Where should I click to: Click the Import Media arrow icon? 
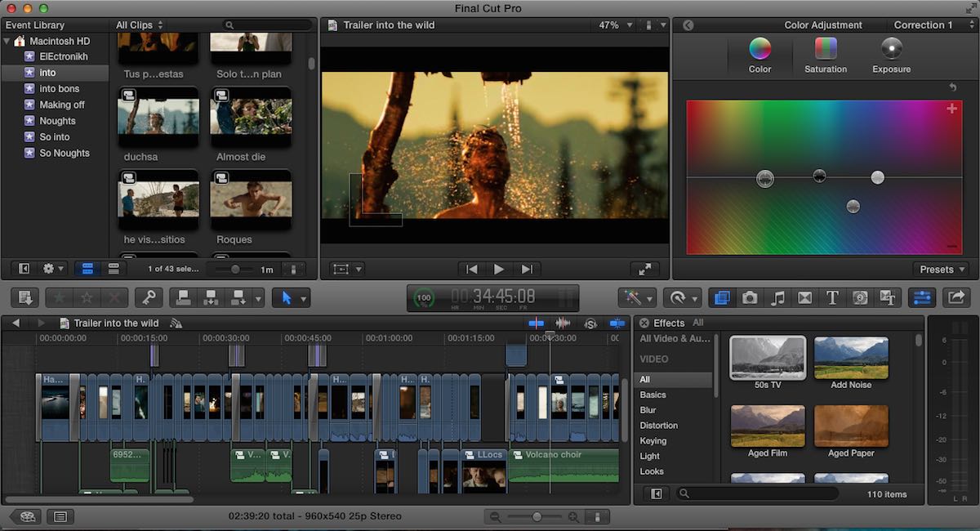pos(24,298)
